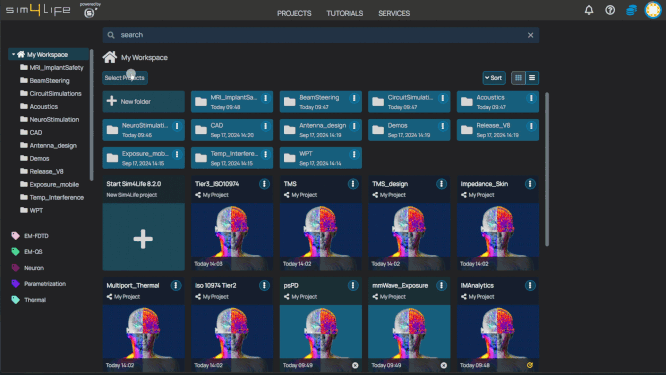Viewport: 666px width, 375px height.
Task: Open the Impedance_Skin project thumbnail
Action: tap(498, 237)
